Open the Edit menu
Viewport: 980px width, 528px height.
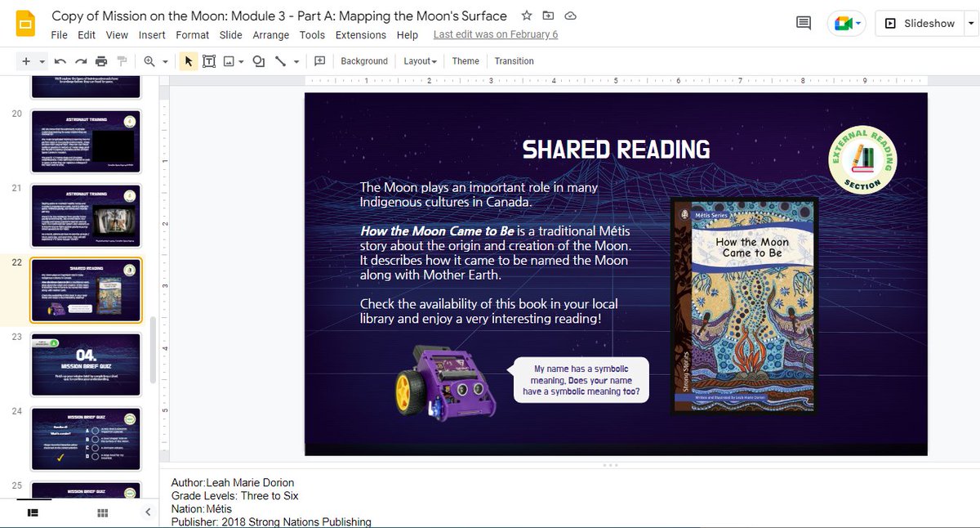[87, 35]
